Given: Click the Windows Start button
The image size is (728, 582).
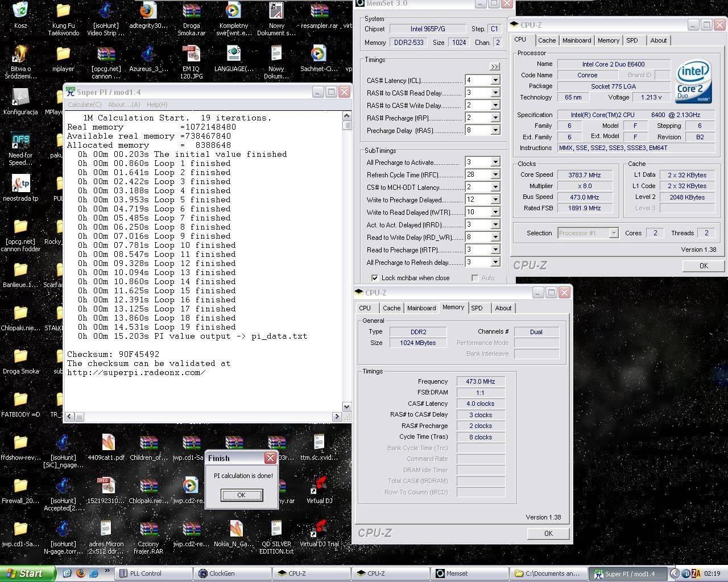Looking at the screenshot, I should tap(28, 573).
